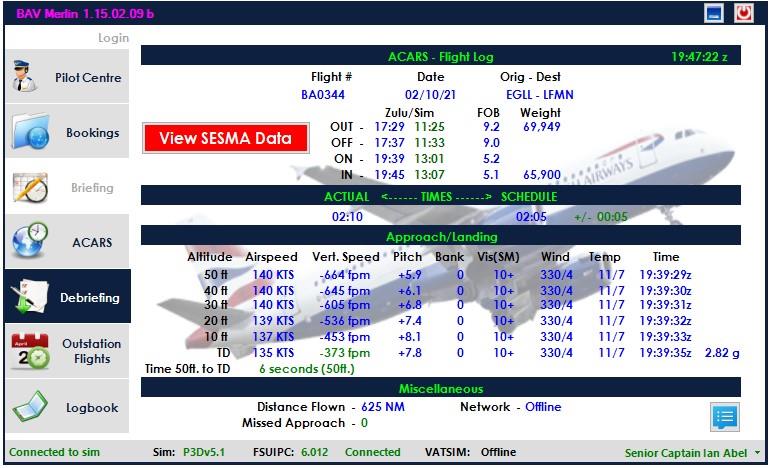
Task: Click the TD vertical speed -373 fpm
Action: point(345,353)
